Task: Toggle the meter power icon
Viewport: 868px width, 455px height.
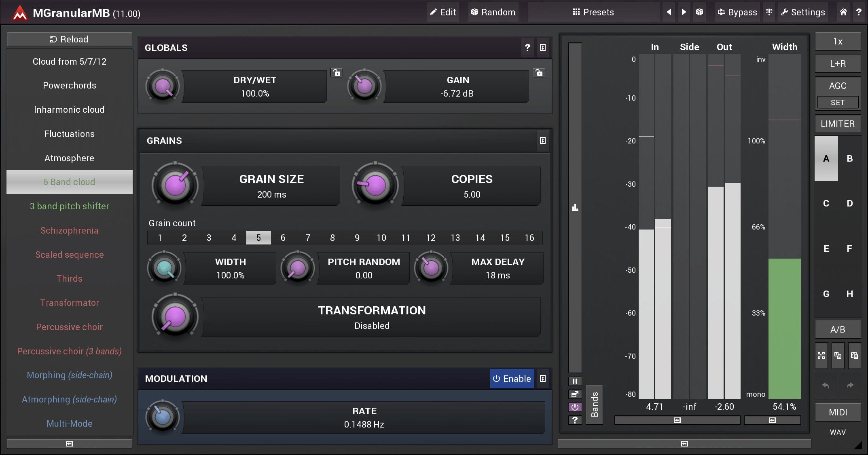Action: coord(575,407)
